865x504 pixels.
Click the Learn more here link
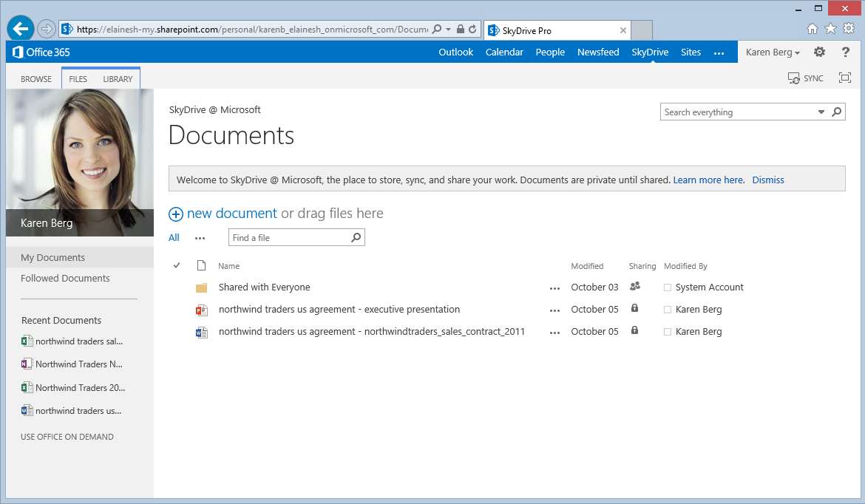click(x=708, y=180)
